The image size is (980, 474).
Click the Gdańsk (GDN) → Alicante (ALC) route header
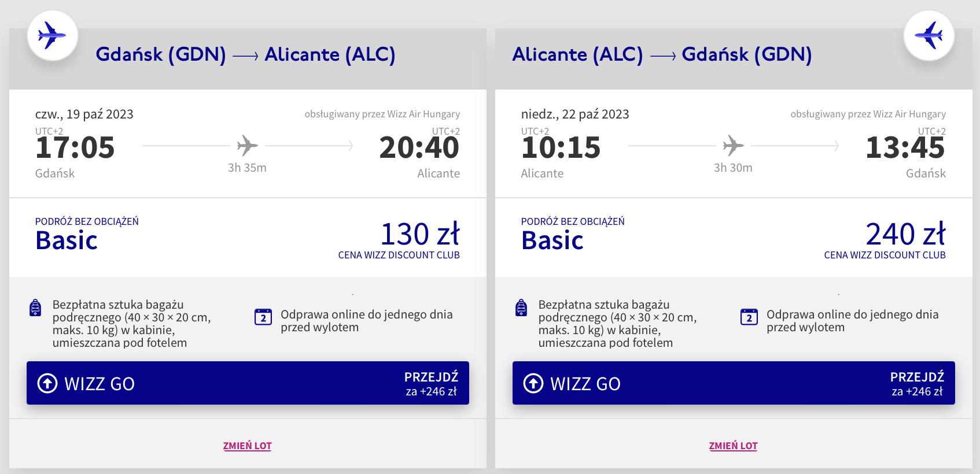(245, 54)
